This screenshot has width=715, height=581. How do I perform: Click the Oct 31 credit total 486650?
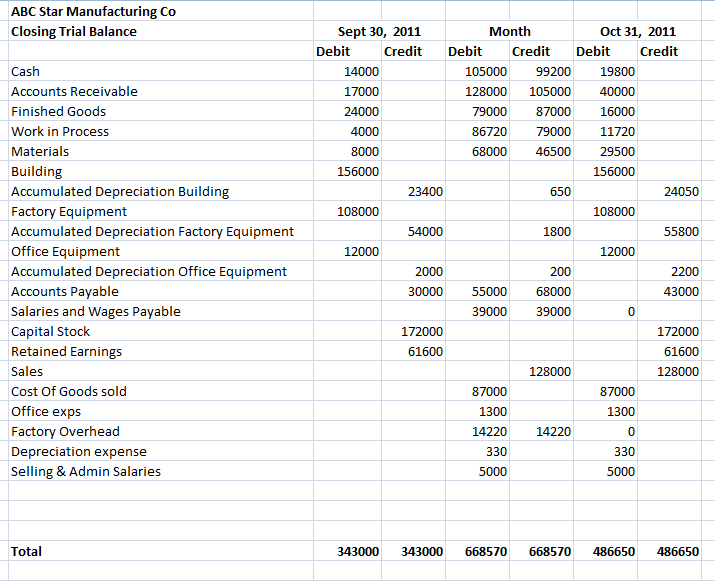tap(678, 551)
